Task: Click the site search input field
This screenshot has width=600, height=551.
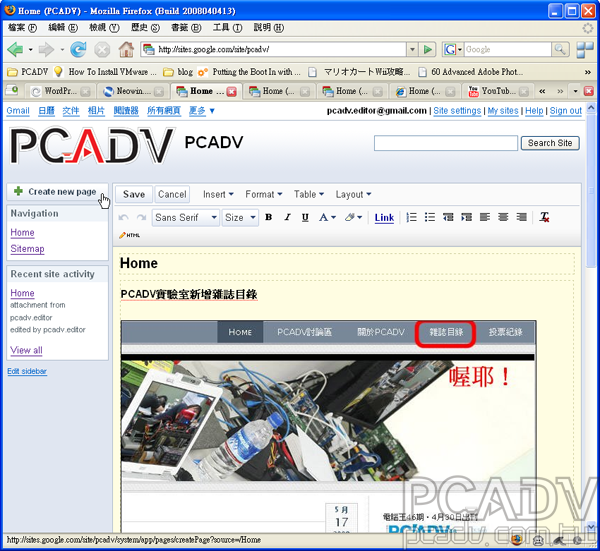Action: pyautogui.click(x=445, y=143)
